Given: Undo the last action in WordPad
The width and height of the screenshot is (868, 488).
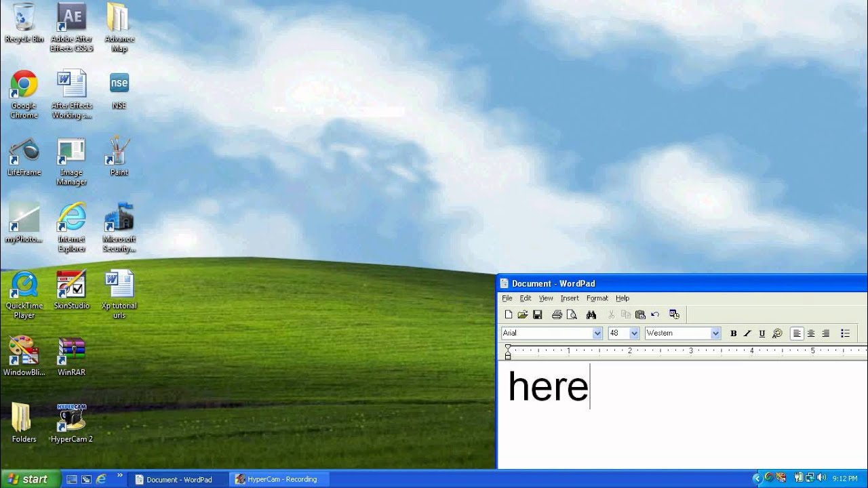Looking at the screenshot, I should point(655,314).
